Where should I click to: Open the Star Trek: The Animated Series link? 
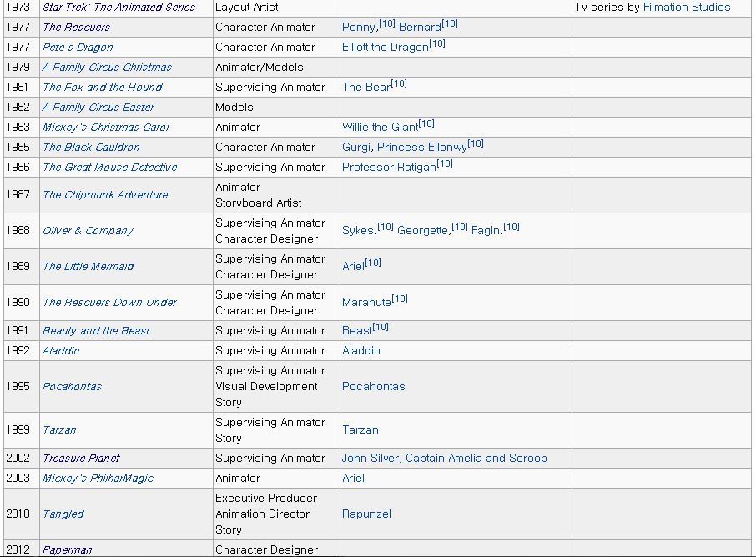(118, 8)
